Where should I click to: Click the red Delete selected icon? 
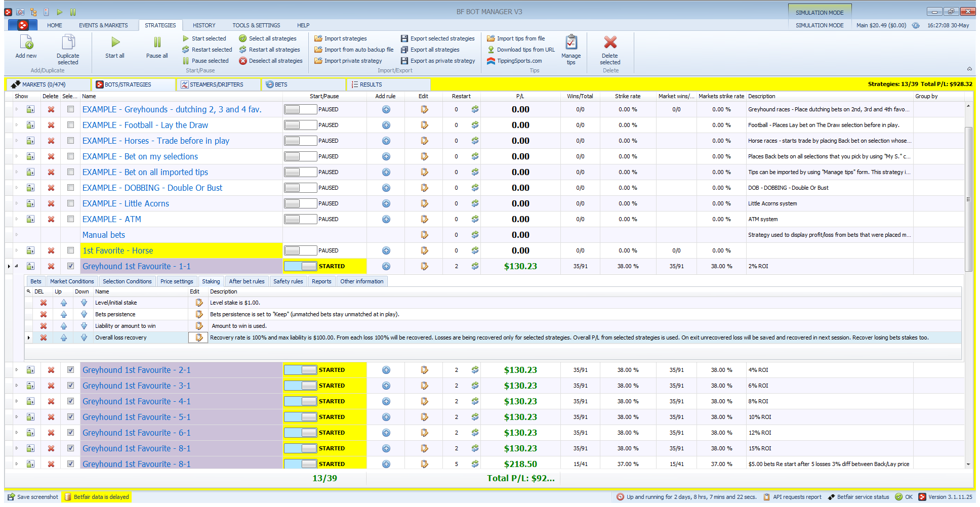click(610, 43)
